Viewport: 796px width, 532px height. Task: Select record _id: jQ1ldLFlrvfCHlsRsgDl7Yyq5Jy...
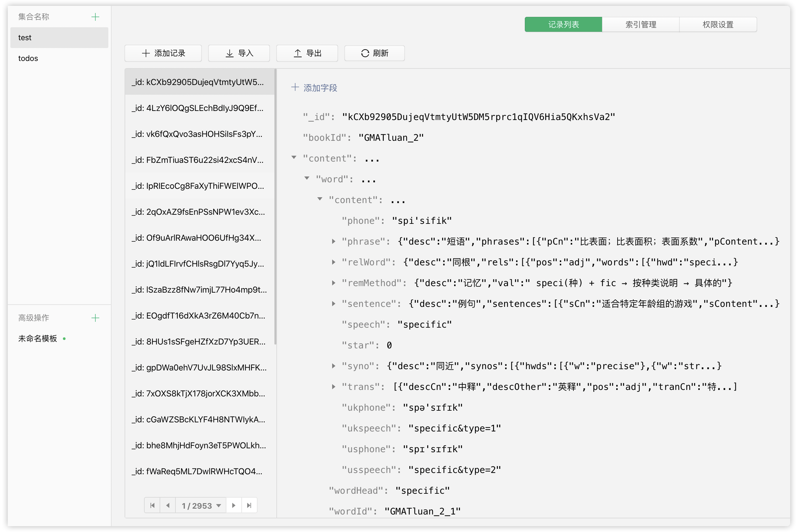tap(199, 264)
